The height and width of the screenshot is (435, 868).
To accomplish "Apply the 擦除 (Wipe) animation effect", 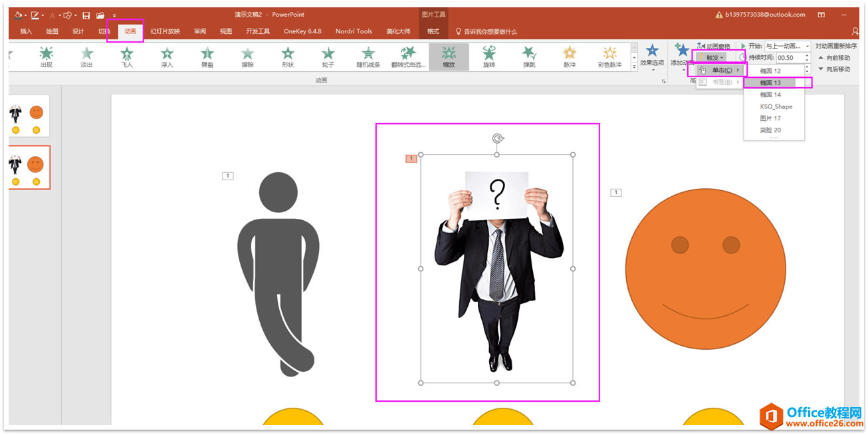I will pos(247,57).
